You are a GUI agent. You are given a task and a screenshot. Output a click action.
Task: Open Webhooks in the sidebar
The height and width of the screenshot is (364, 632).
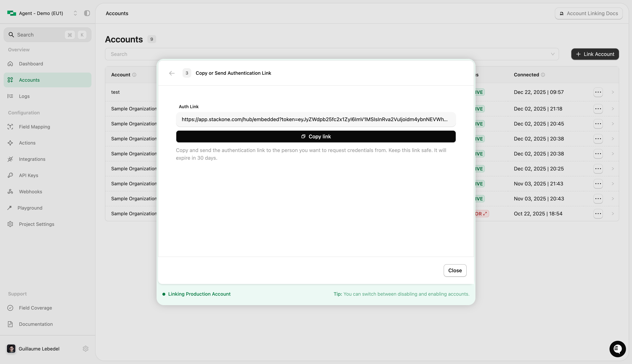48,192
